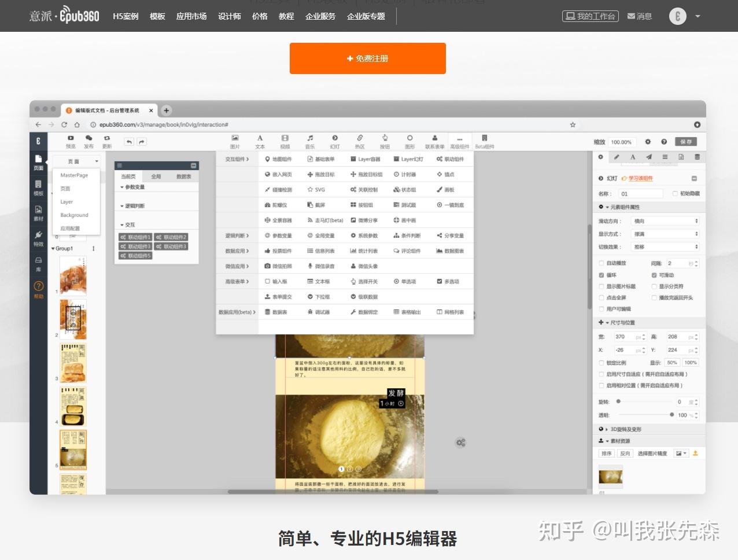Viewport: 738px width, 560px height.
Task: Open the image precision dropdown in 素材资源
Action: (x=681, y=454)
